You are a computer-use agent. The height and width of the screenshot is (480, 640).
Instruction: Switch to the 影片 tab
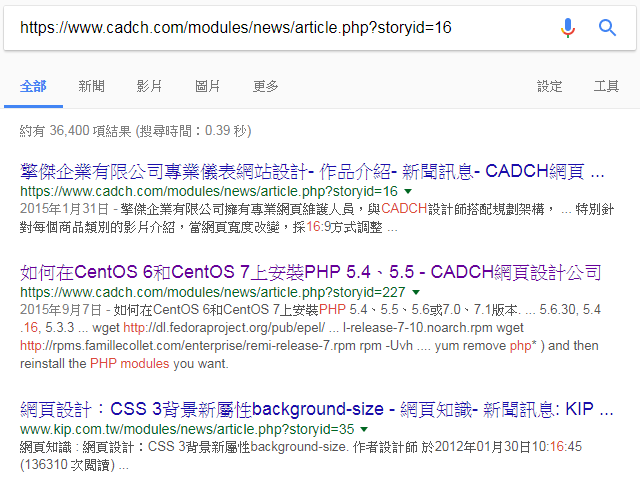149,86
